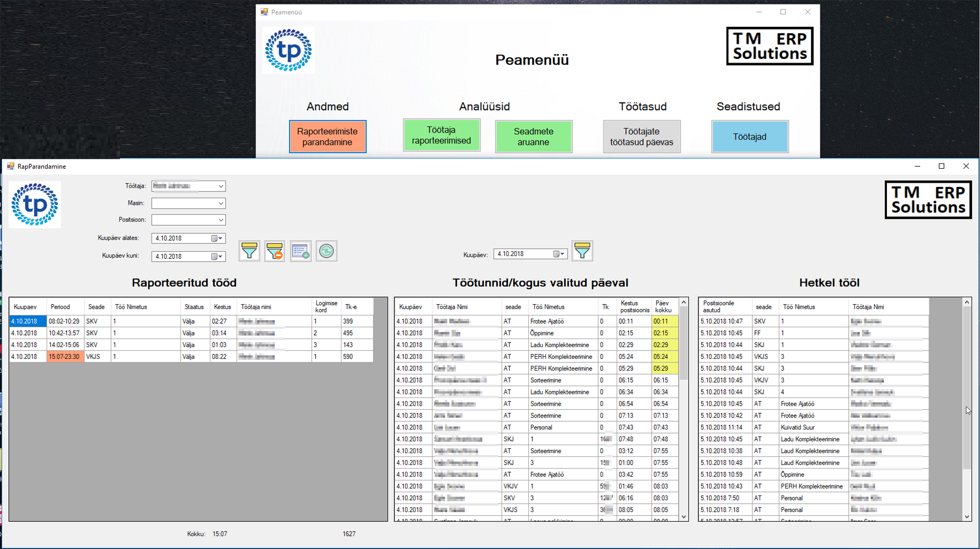Click the Raporteerimiste parandamine button
The image size is (980, 549).
coord(327,137)
